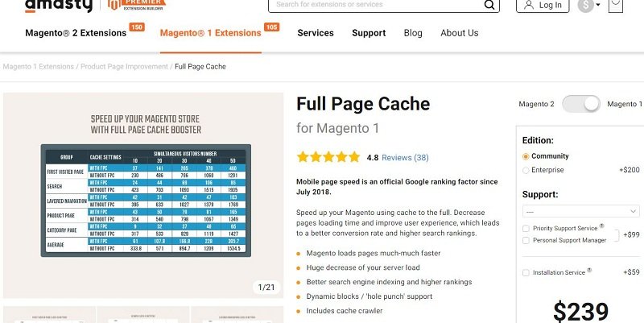Image resolution: width=644 pixels, height=323 pixels.
Task: Click the dollar currency icon
Action: (x=585, y=5)
